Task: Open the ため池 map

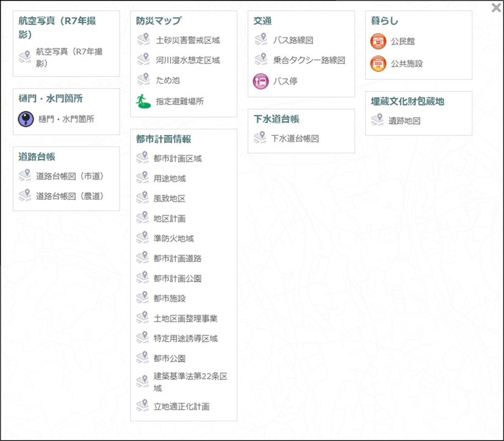Action: (x=167, y=80)
